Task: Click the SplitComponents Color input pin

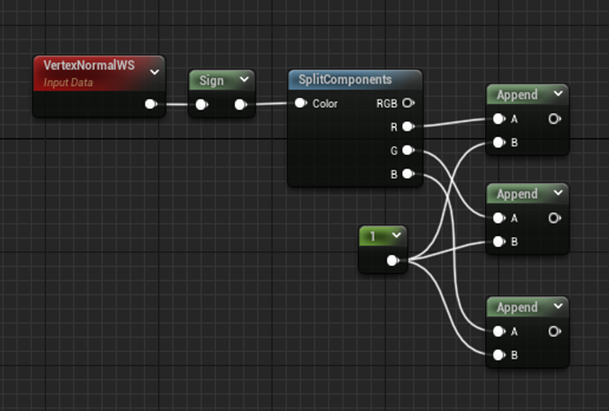Action: click(301, 103)
